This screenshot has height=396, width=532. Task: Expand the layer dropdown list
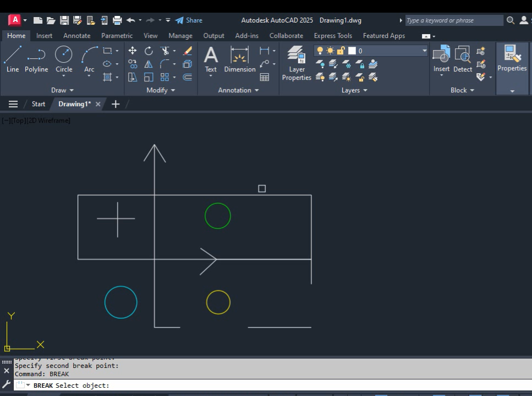424,51
